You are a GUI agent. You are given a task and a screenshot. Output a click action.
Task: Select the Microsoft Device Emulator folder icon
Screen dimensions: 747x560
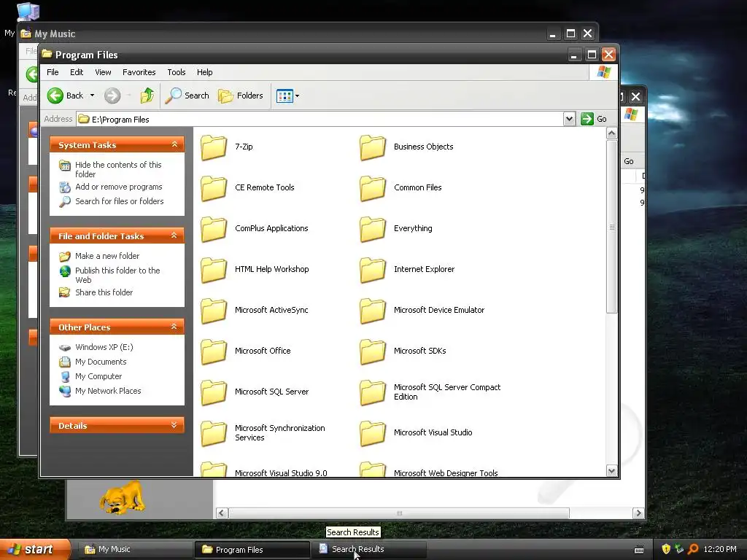coord(373,311)
